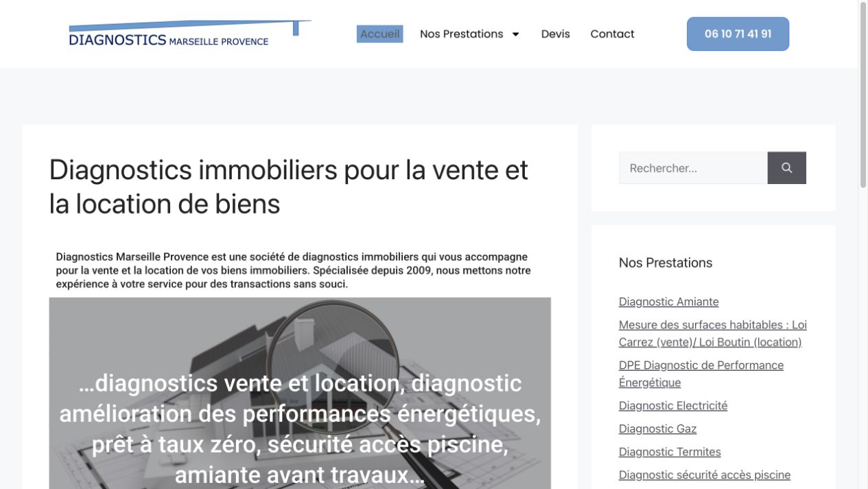Open the Diagnostics Marseille Provence logo

tap(190, 34)
